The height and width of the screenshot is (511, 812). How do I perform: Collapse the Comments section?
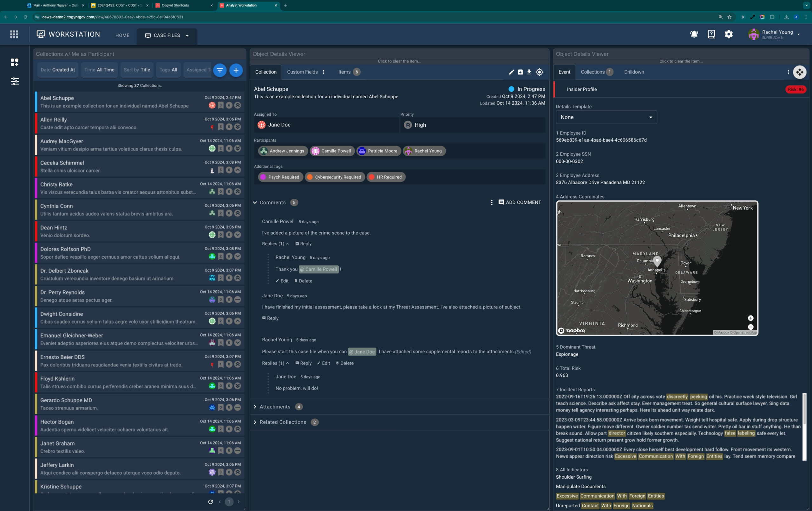(x=255, y=203)
